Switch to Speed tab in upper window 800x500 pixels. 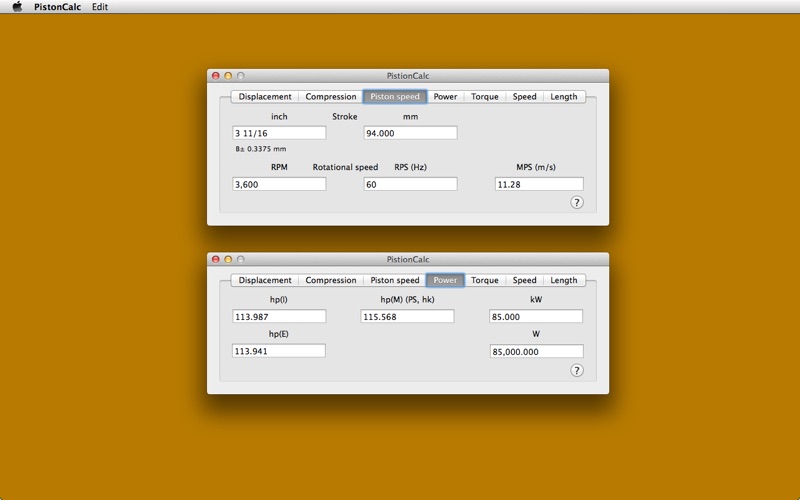524,96
